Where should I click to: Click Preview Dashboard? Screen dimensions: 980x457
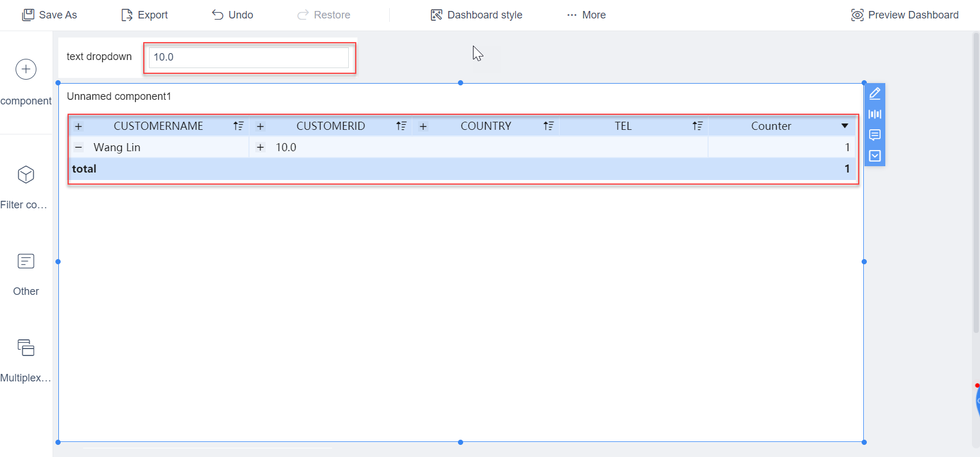tap(904, 15)
